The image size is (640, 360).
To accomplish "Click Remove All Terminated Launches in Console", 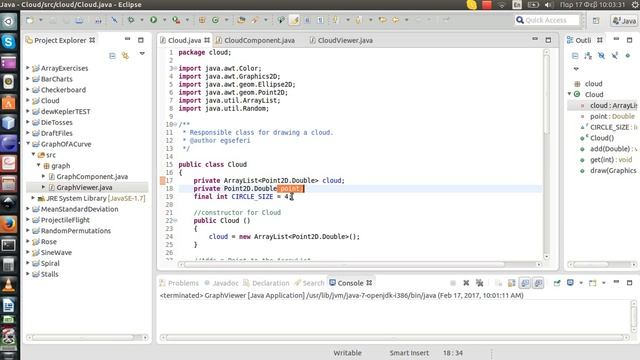I will click(480, 283).
